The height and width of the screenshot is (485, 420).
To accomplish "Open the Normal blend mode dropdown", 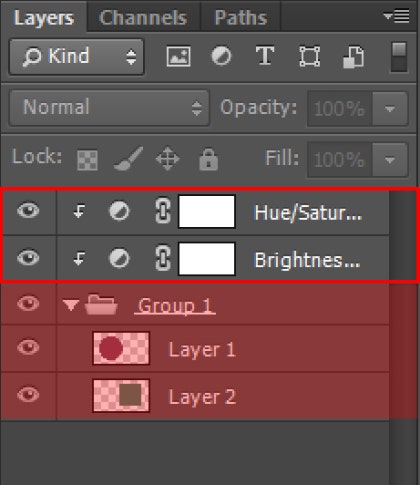I will pos(109,108).
